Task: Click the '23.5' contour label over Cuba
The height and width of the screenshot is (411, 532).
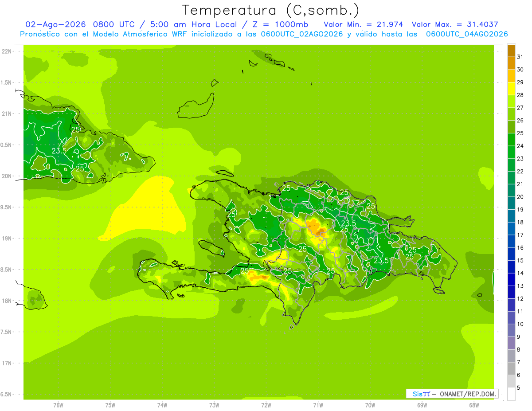Action: point(59,151)
